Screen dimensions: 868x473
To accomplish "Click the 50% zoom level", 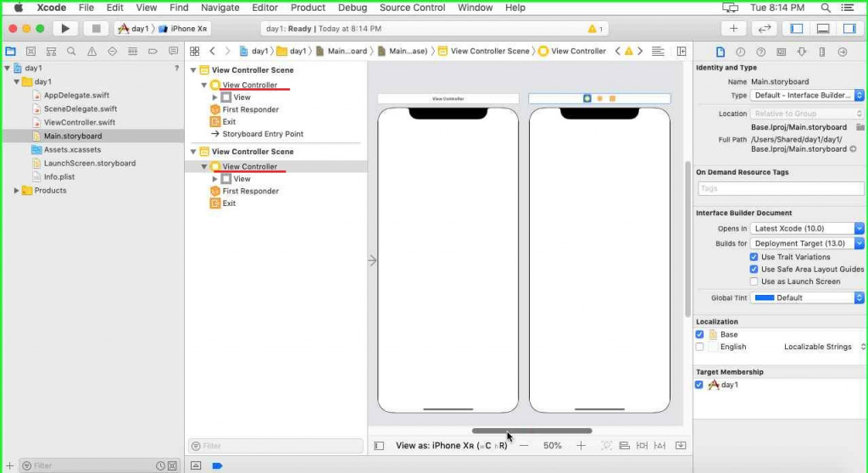I will pyautogui.click(x=552, y=445).
